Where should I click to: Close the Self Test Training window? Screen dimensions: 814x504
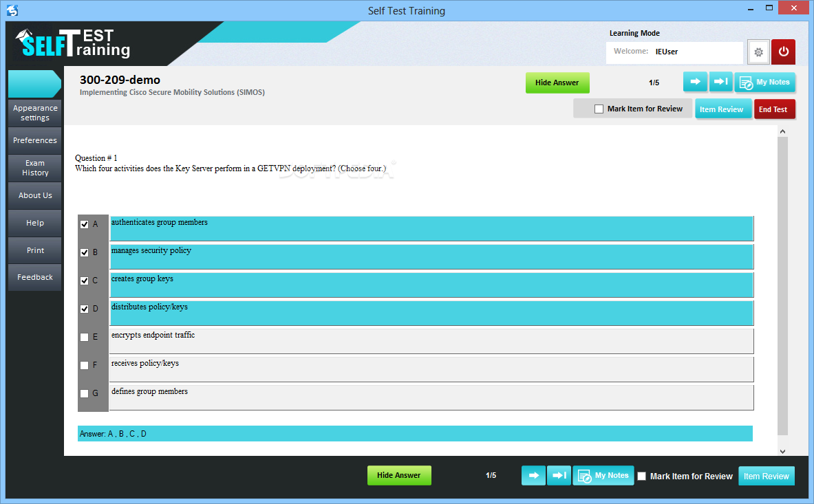[794, 8]
